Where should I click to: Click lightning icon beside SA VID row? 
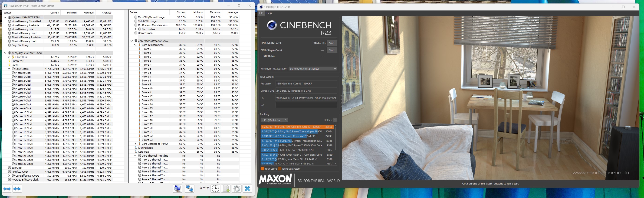click(x=10, y=65)
